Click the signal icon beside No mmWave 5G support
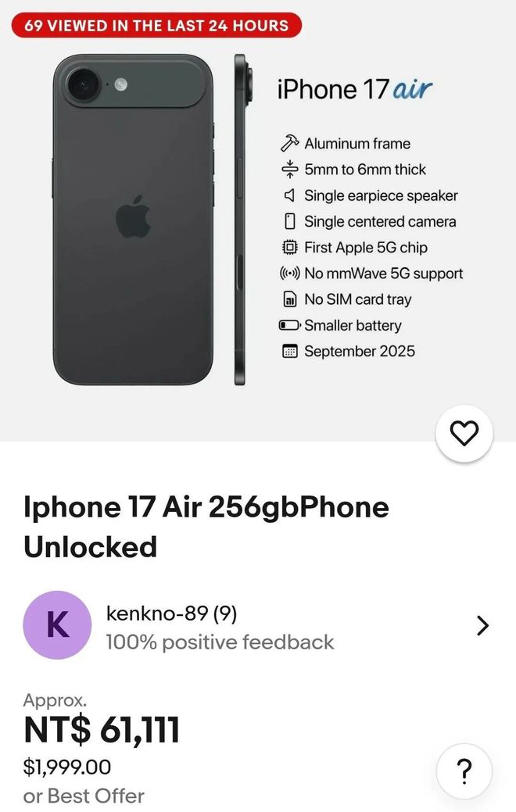The height and width of the screenshot is (812, 516). [289, 273]
